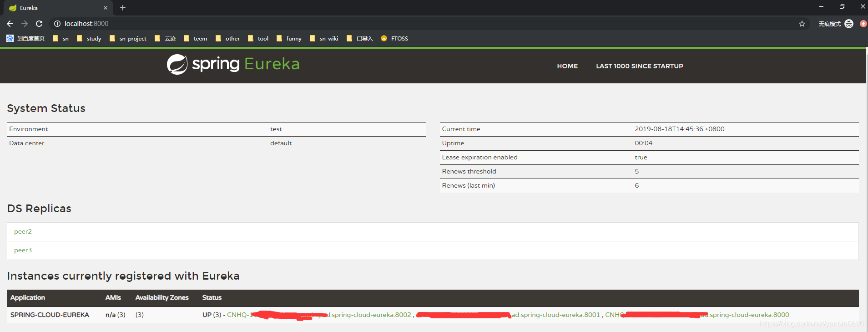Click the browser forward arrow
This screenshot has width=868, height=332.
coord(25,24)
